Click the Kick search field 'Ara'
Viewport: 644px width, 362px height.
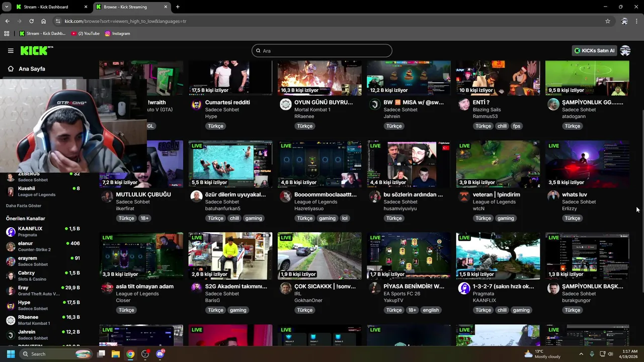point(322,51)
